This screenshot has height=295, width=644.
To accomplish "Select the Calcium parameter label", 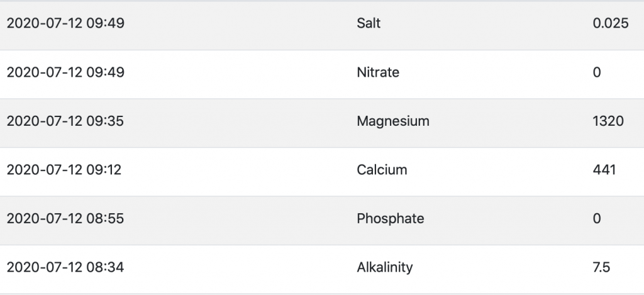I will pos(382,170).
